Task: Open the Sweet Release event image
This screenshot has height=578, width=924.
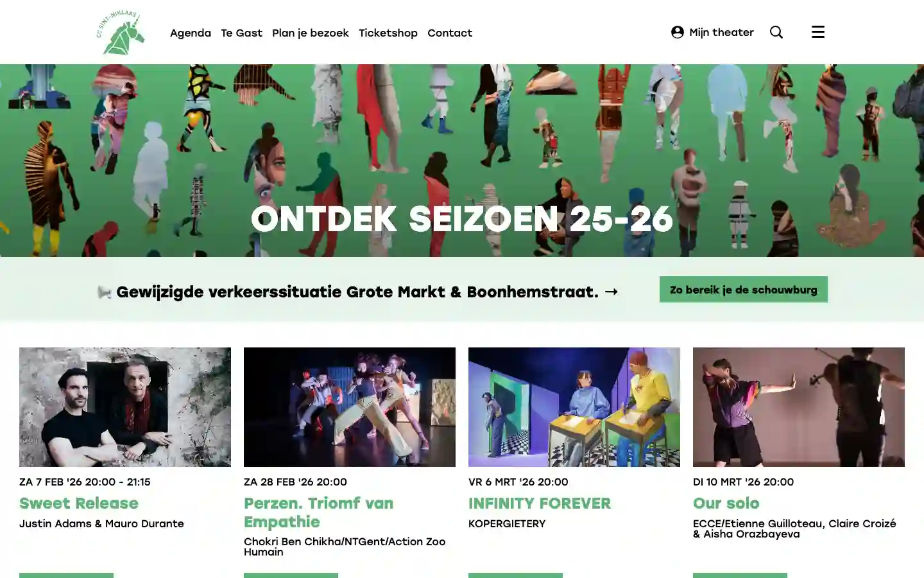Action: click(125, 407)
